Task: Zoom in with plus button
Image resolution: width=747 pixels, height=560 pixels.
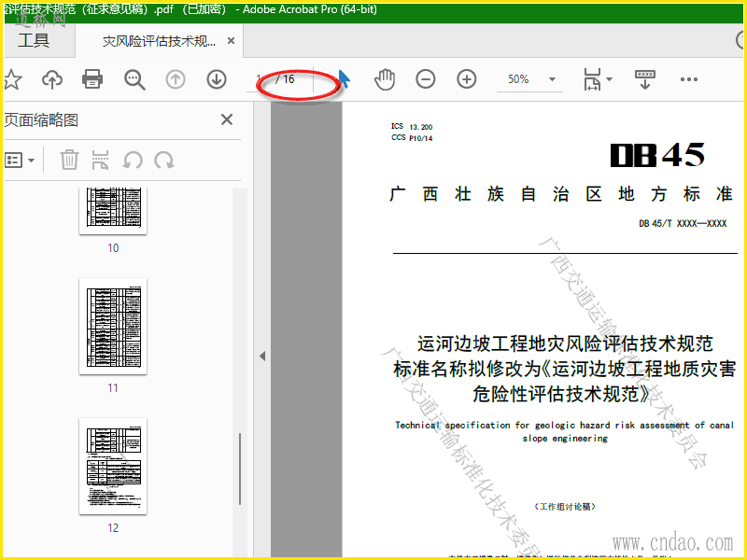Action: pos(466,79)
